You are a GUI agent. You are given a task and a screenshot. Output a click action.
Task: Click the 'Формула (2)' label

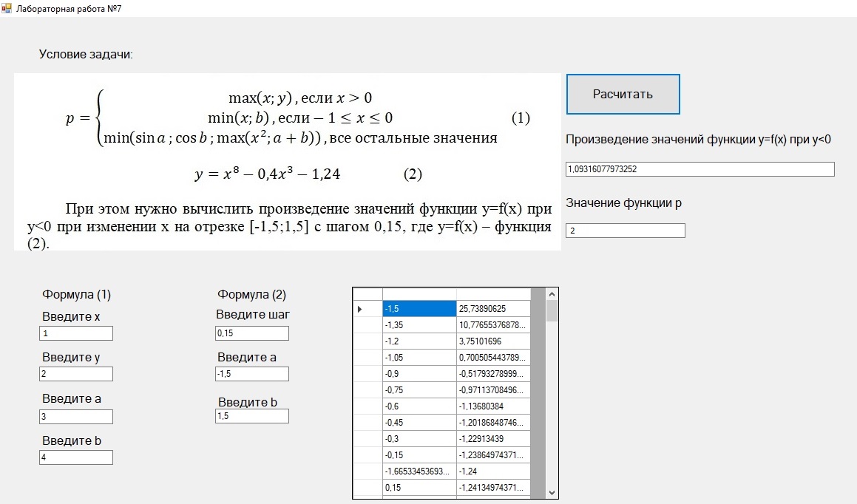252,295
